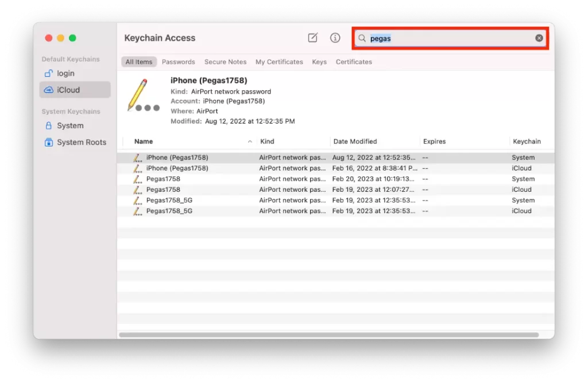Select iPhone (Pegas1758) row modified Aug 12, 2022
This screenshot has height=383, width=588.
coord(335,157)
